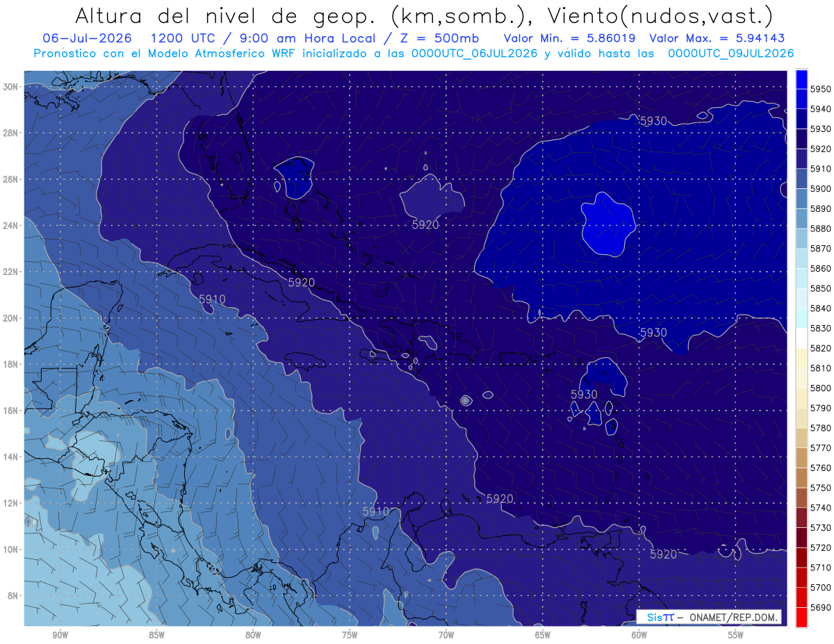The width and height of the screenshot is (834, 644).
Task: Click legend value 5830
Action: click(820, 328)
